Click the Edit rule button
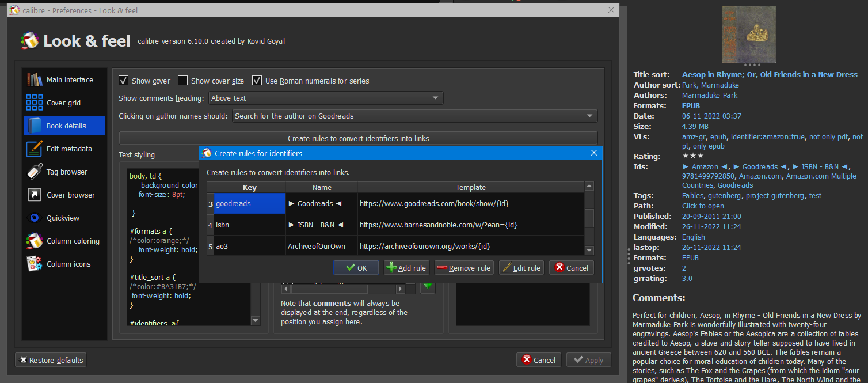The height and width of the screenshot is (383, 868). point(521,268)
